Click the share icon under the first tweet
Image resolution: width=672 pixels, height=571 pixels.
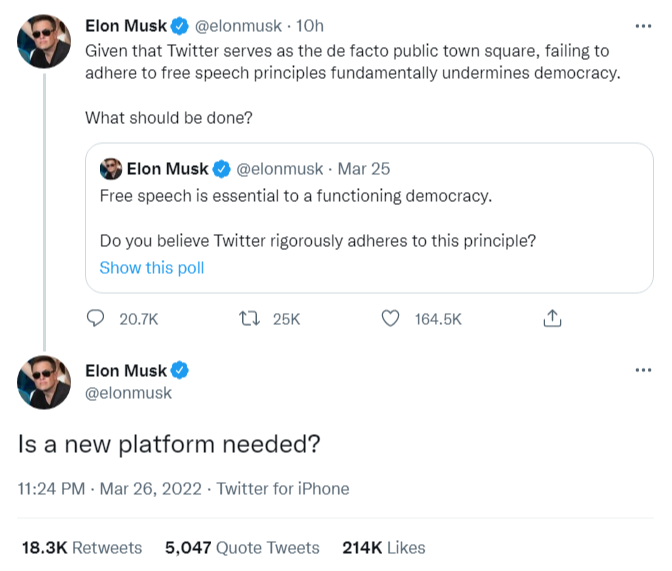[552, 319]
